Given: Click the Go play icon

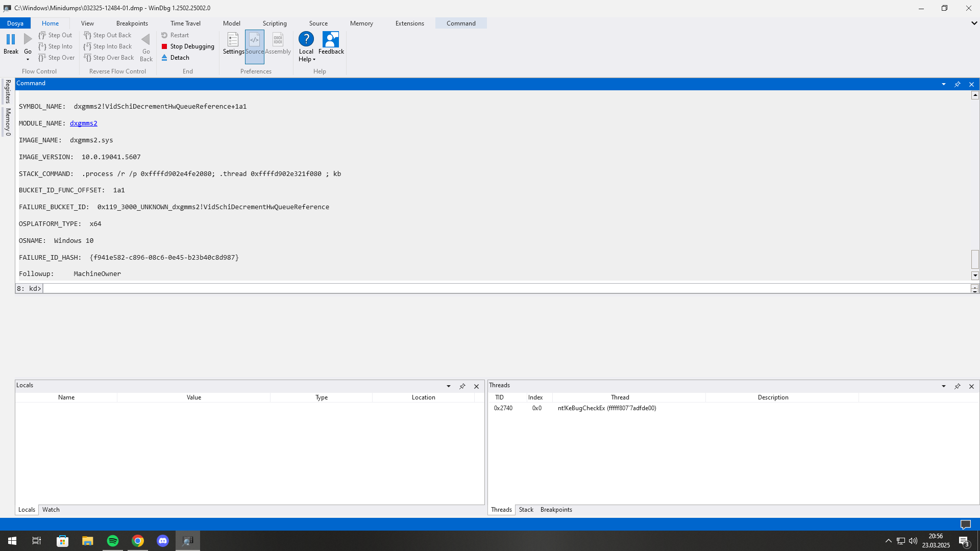Looking at the screenshot, I should [x=28, y=39].
